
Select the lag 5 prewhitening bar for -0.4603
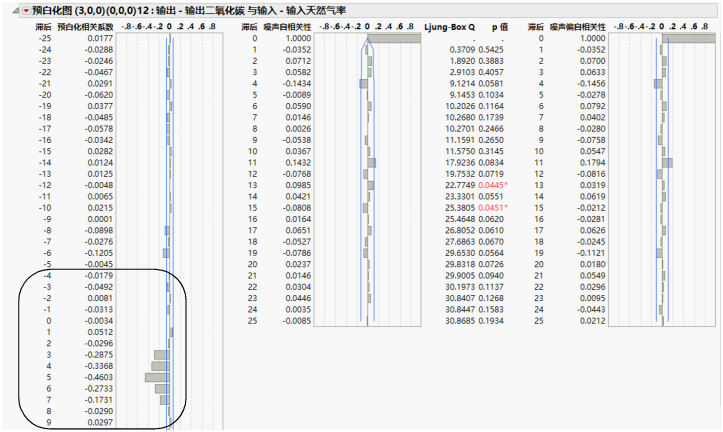click(157, 377)
